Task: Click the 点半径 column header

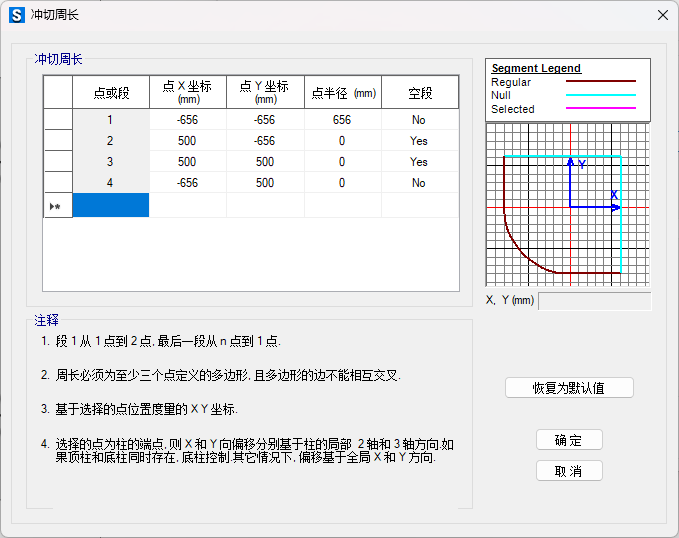Action: click(342, 92)
